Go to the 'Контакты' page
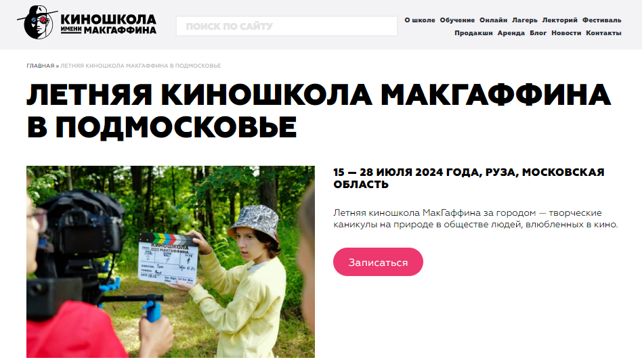 (603, 32)
